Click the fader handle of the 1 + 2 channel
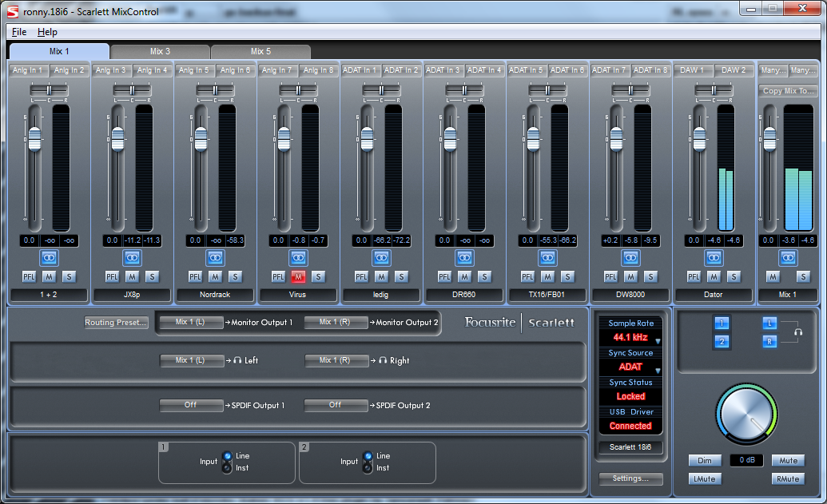The height and width of the screenshot is (504, 827). click(x=34, y=140)
